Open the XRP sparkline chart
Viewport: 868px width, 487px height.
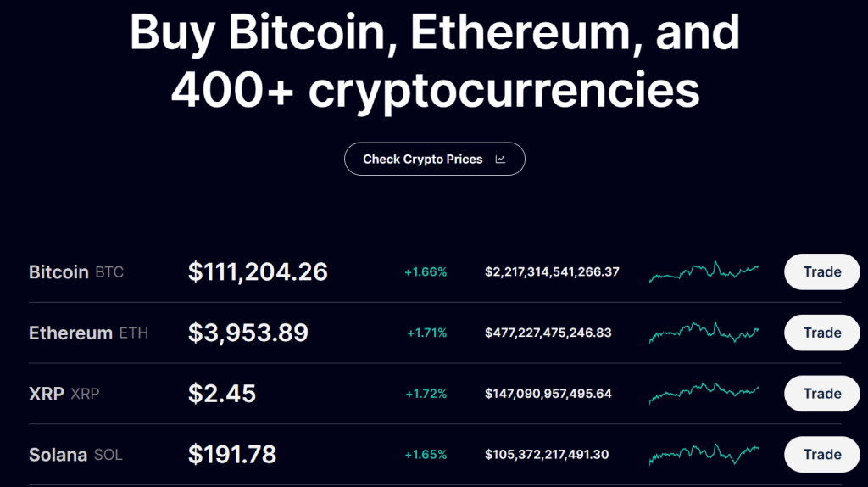click(x=704, y=394)
